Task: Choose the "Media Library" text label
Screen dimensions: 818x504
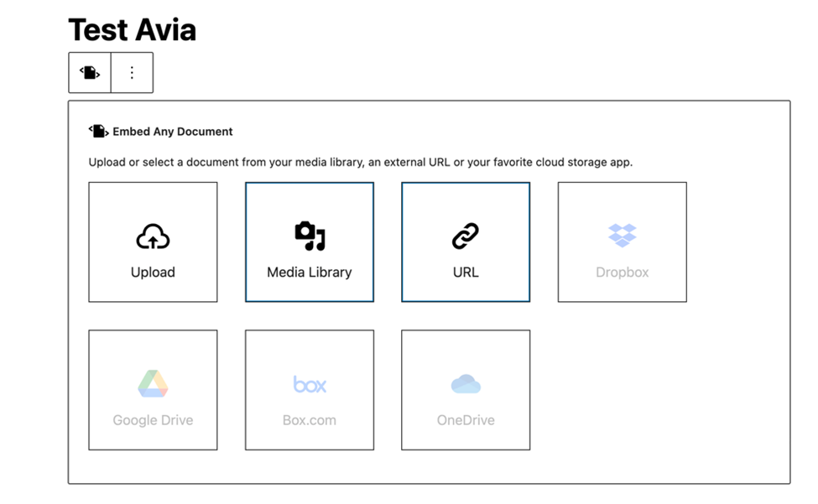Action: pos(310,273)
